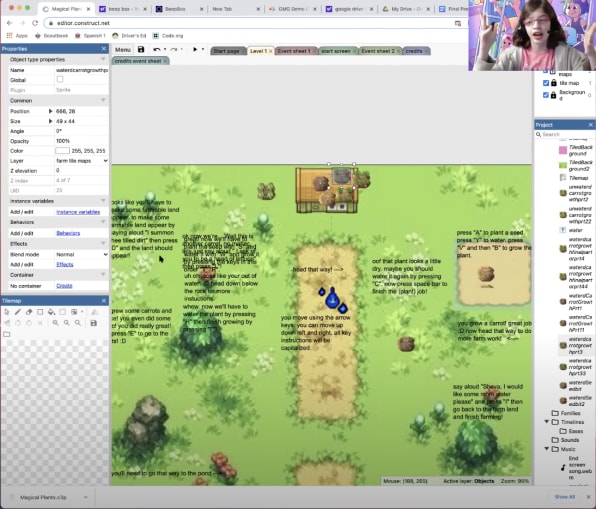Collapse the Instance variables section
This screenshot has width=596, height=509.
[x=103, y=201]
